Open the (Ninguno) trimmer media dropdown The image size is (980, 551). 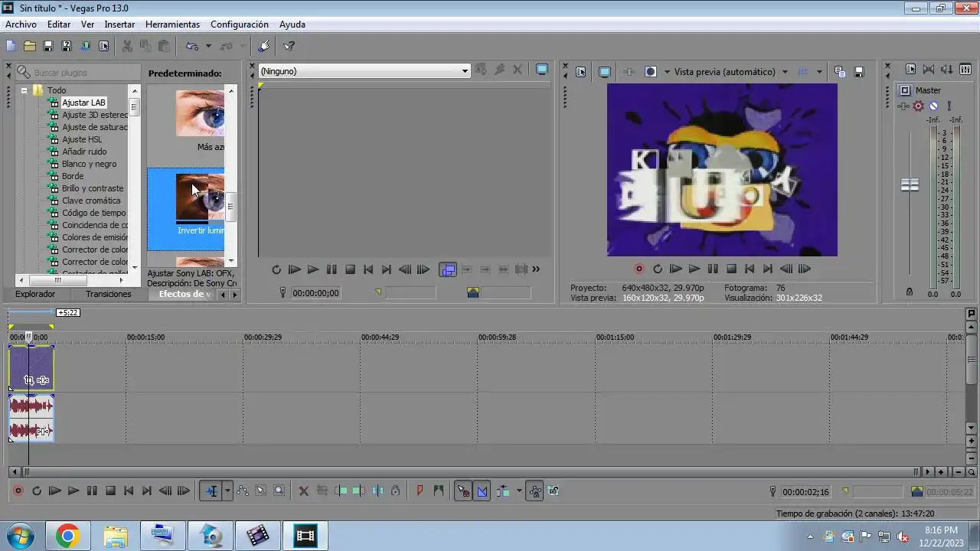click(x=464, y=71)
